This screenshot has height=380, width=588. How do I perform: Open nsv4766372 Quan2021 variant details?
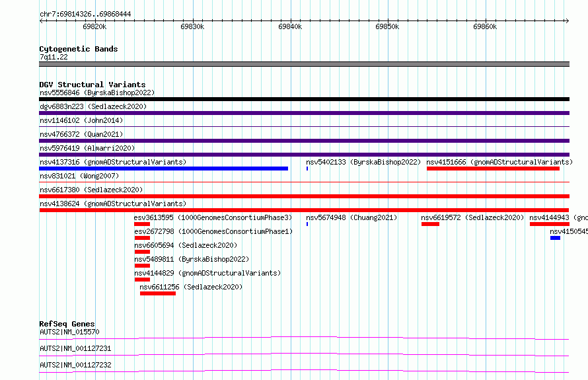(x=81, y=134)
